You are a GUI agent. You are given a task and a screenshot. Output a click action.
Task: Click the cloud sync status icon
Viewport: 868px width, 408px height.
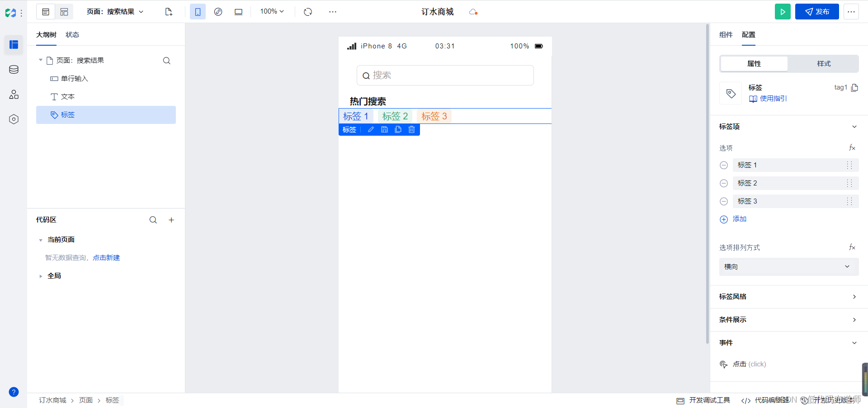coord(473,12)
